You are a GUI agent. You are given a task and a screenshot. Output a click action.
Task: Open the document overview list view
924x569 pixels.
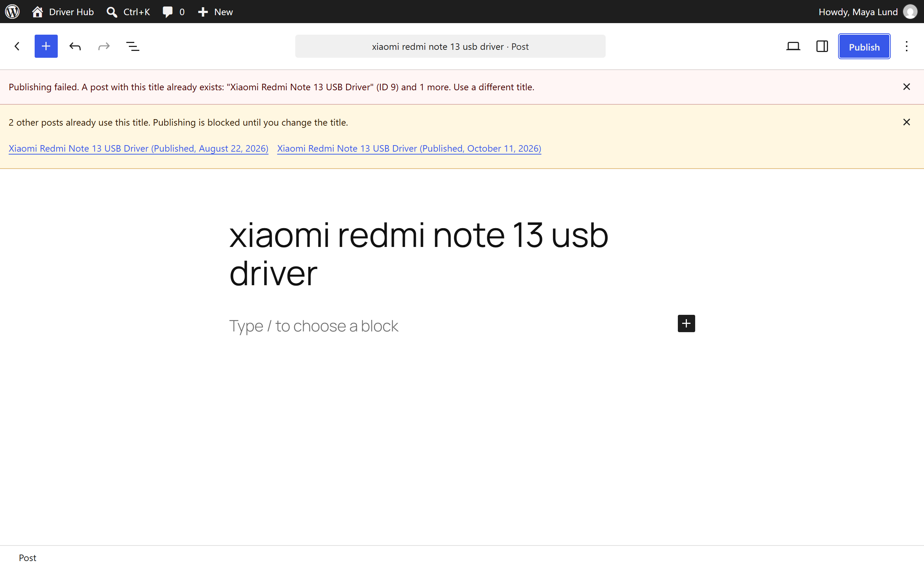132,46
